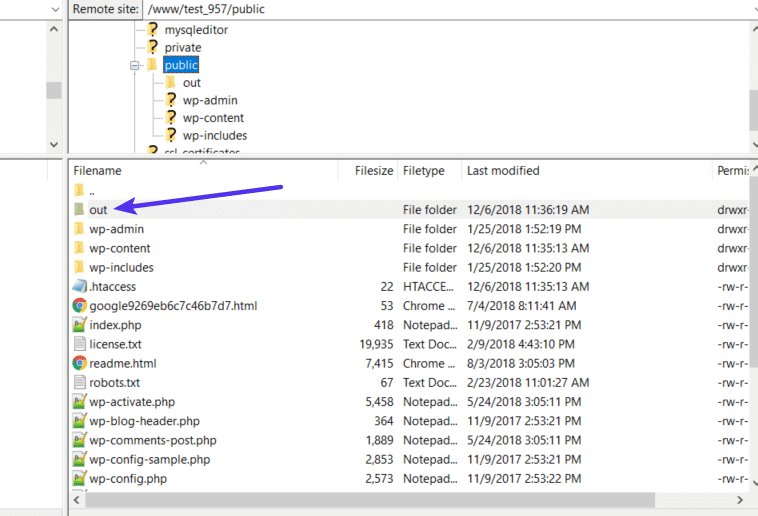Go to parent directory entry (..)
Viewport: 758px width, 516px height.
(x=91, y=190)
